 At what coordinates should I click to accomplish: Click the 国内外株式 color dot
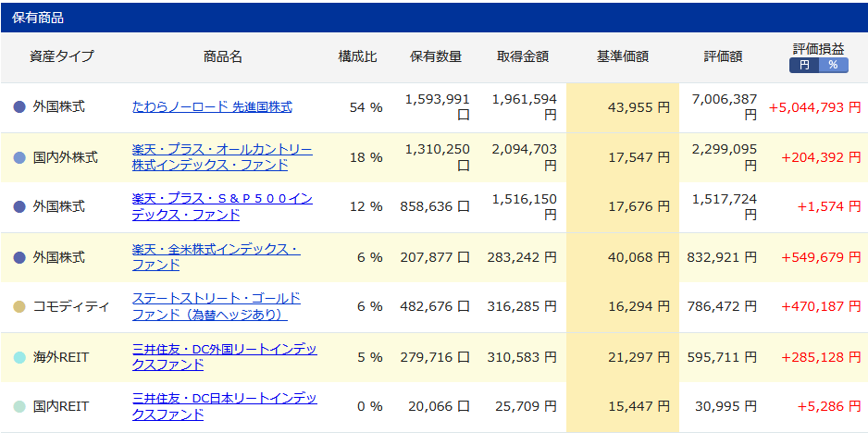[x=19, y=158]
